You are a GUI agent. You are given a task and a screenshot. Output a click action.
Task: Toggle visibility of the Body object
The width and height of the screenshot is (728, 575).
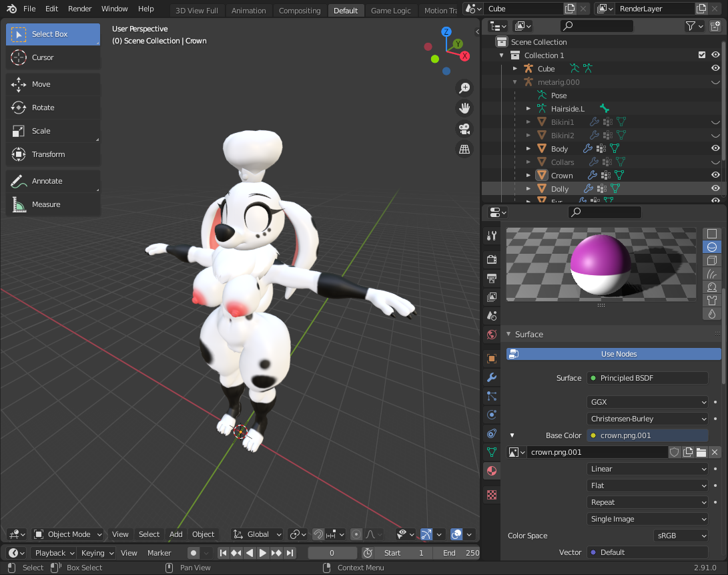click(x=715, y=148)
